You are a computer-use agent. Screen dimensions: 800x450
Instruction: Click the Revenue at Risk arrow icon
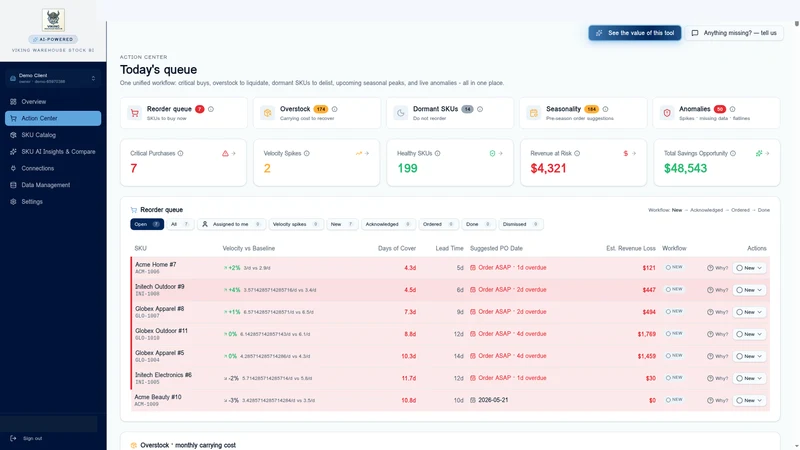pos(634,153)
